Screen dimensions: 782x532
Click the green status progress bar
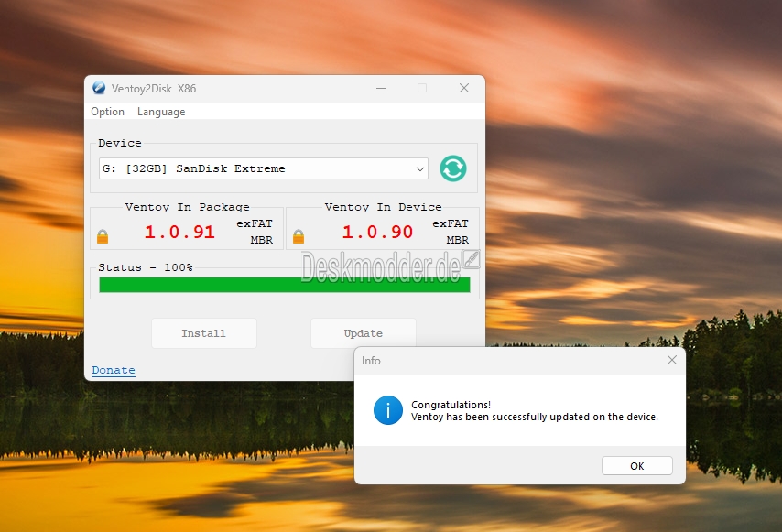(x=284, y=285)
